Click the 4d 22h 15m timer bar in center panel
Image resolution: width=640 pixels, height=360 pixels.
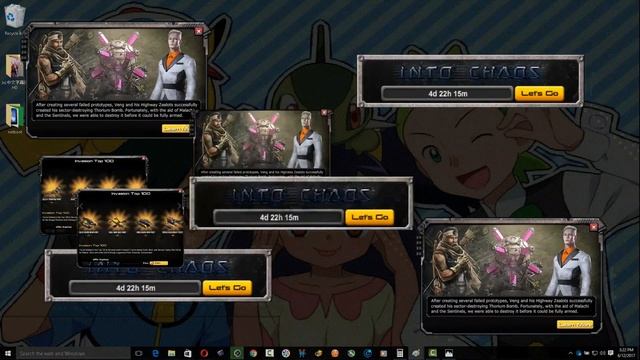278,217
